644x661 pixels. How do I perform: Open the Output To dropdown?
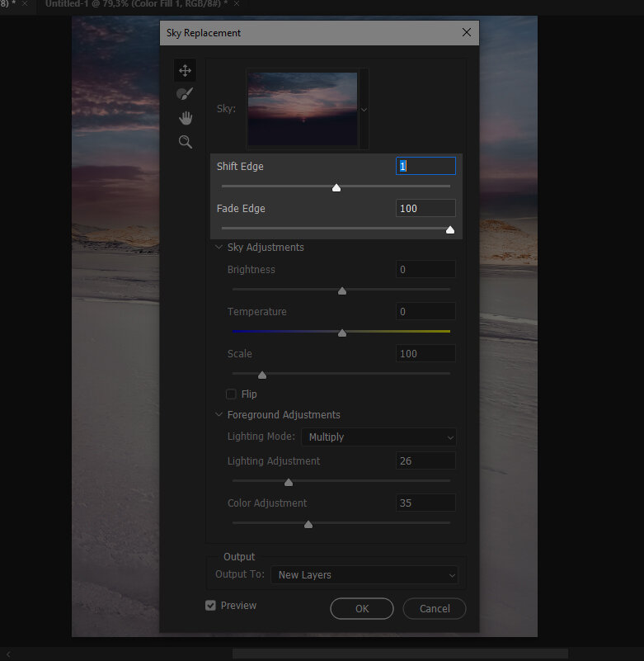[364, 575]
